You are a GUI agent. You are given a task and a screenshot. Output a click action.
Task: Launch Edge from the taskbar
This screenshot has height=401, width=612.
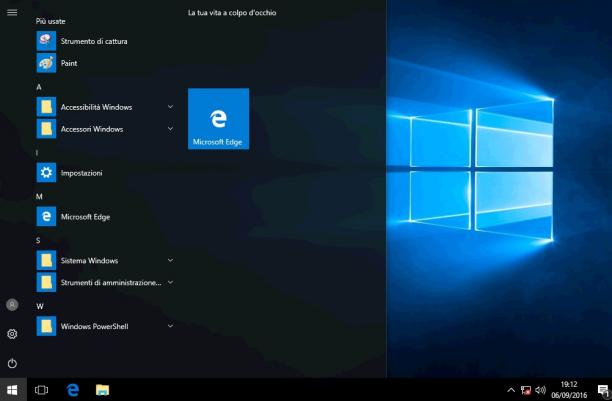[x=73, y=390]
